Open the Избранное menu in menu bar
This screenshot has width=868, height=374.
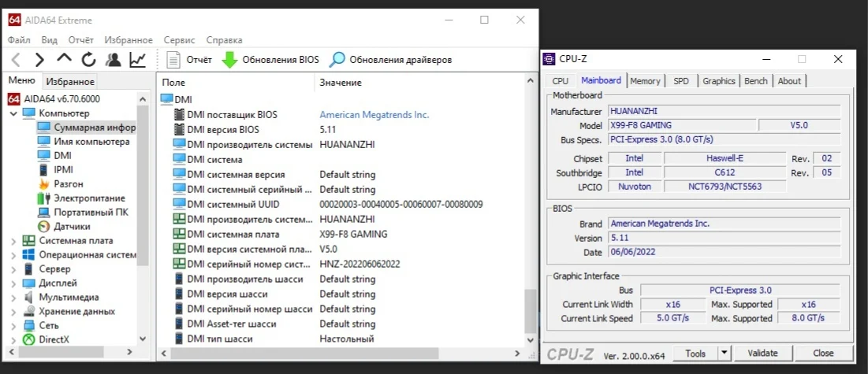coord(129,40)
